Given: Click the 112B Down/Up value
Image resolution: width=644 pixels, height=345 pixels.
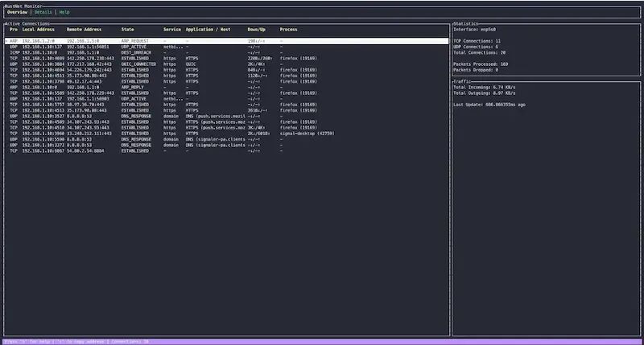Looking at the screenshot, I should 257,76.
